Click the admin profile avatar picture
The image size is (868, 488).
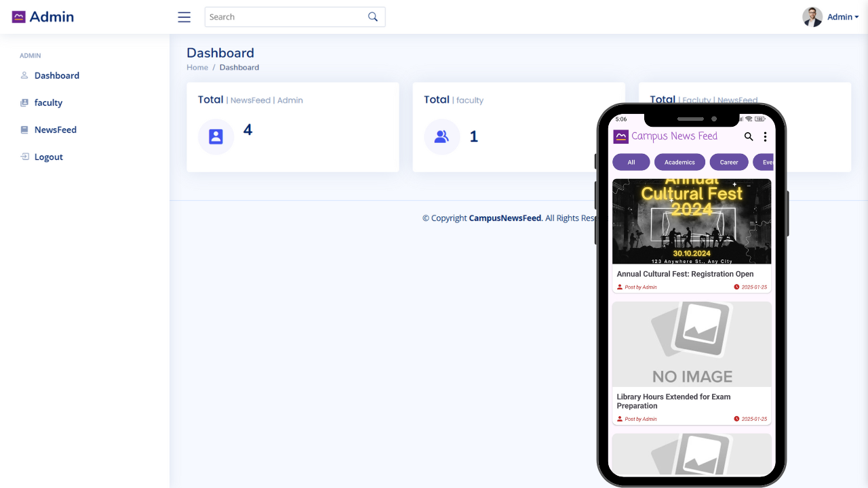[812, 17]
